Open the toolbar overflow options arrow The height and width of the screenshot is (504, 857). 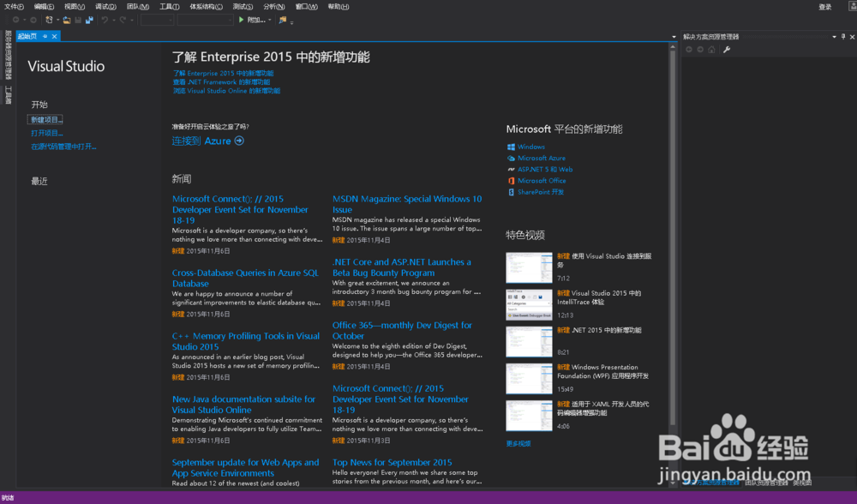pyautogui.click(x=292, y=22)
